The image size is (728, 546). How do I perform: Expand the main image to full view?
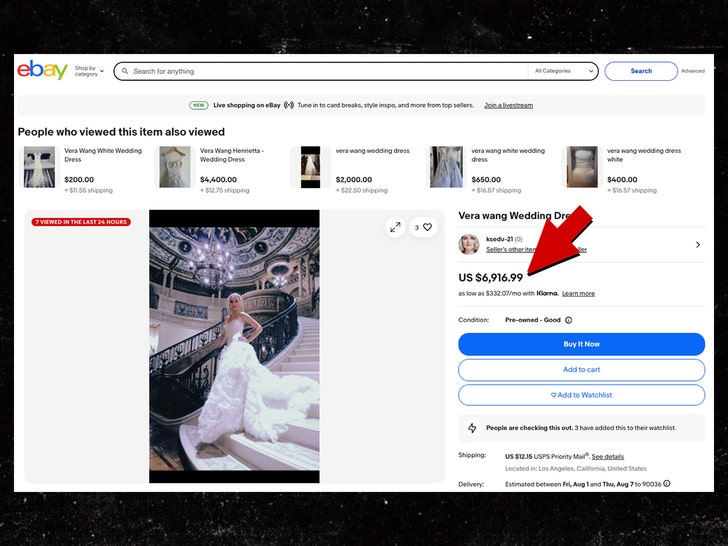(395, 227)
